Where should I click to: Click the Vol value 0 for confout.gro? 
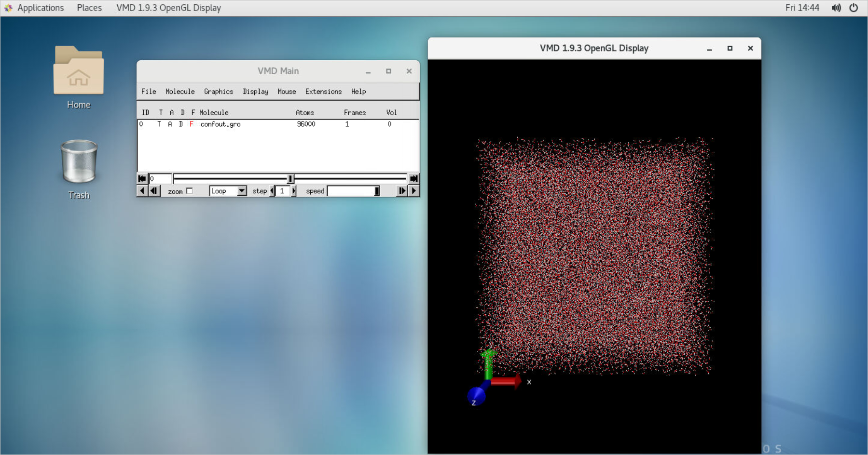pyautogui.click(x=389, y=124)
